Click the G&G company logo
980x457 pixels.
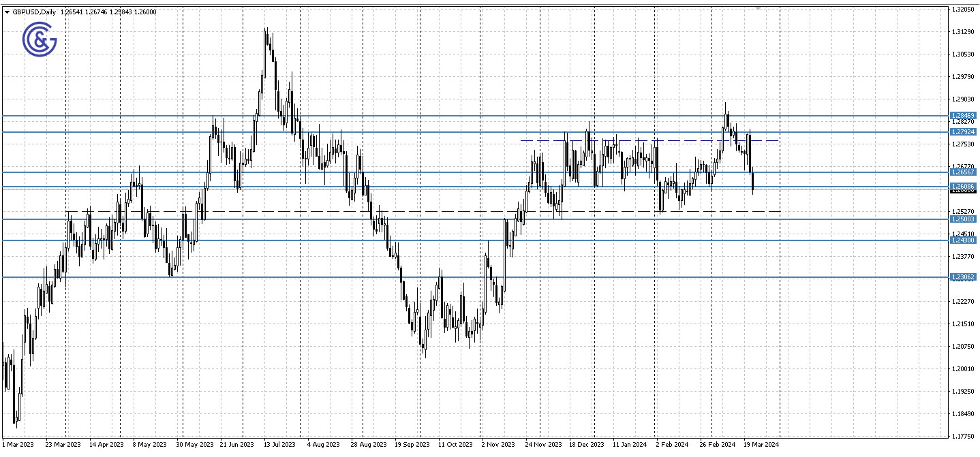[x=40, y=39]
